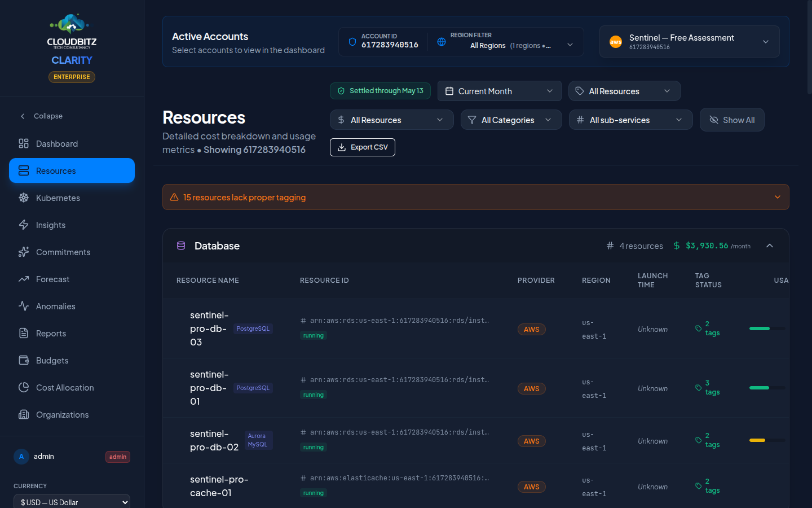
Task: Navigate to Forecast
Action: (72, 279)
